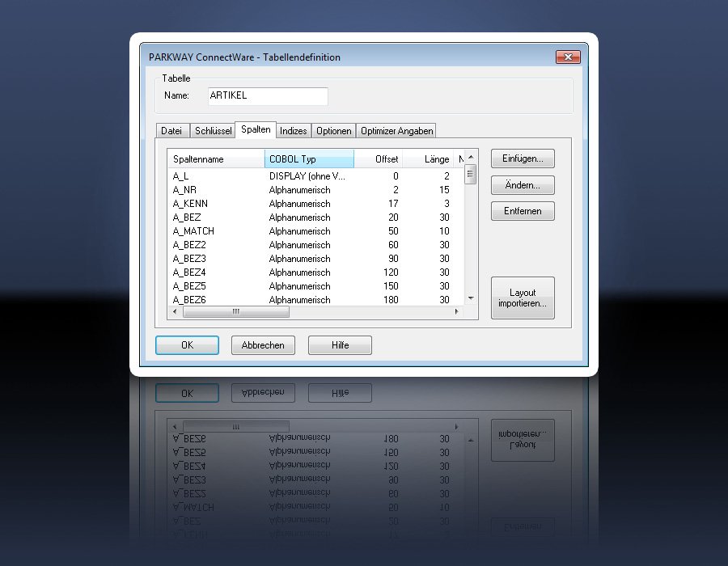Select the A_BEZ2 column row
This screenshot has width=728, height=566.
315,245
